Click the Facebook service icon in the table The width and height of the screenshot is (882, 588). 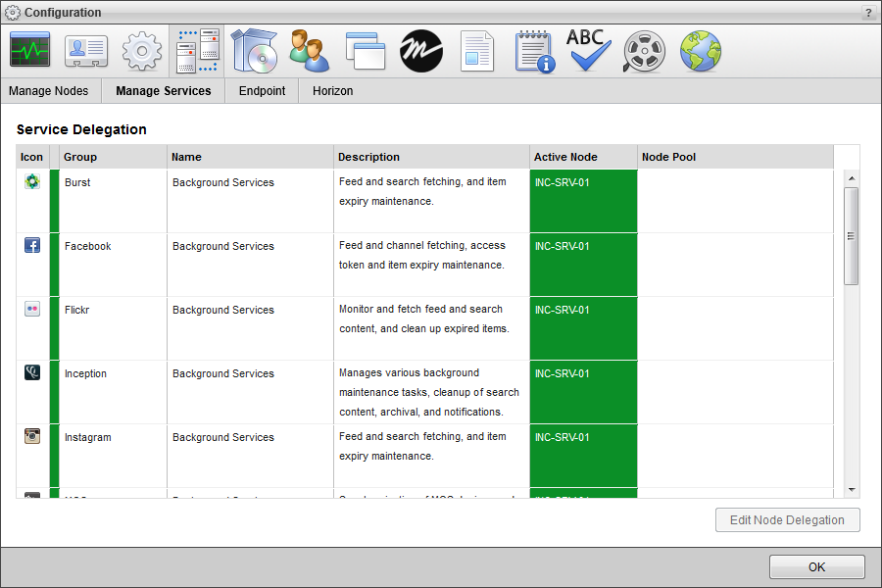coord(32,244)
